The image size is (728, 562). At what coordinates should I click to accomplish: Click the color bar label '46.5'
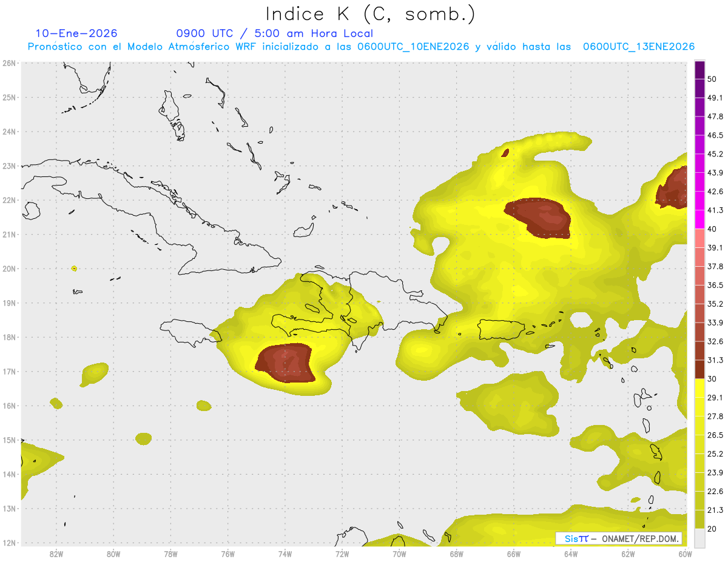pyautogui.click(x=715, y=135)
